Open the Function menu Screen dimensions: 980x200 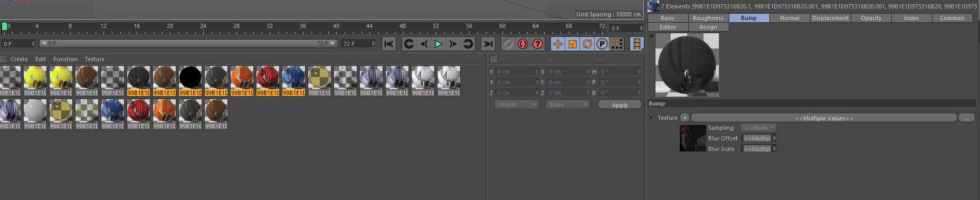pos(65,59)
